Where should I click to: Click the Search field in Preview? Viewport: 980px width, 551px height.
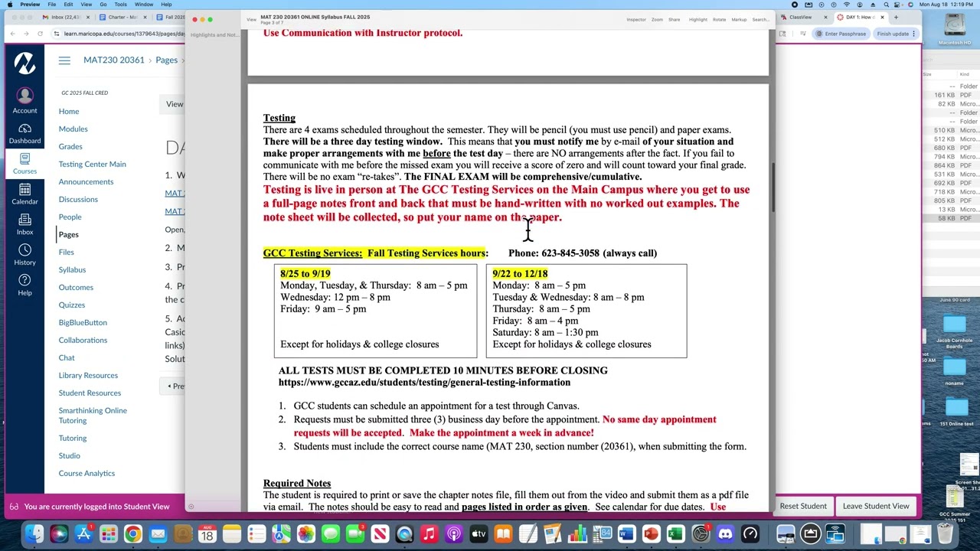pos(760,19)
